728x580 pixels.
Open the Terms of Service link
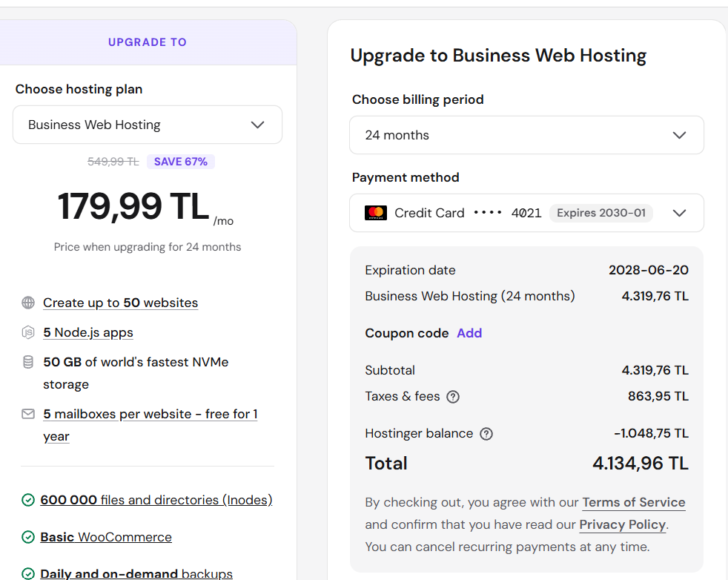(634, 502)
